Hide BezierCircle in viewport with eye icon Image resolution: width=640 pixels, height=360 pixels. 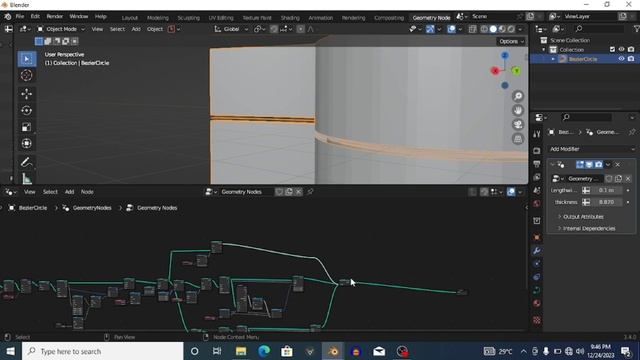(x=621, y=59)
